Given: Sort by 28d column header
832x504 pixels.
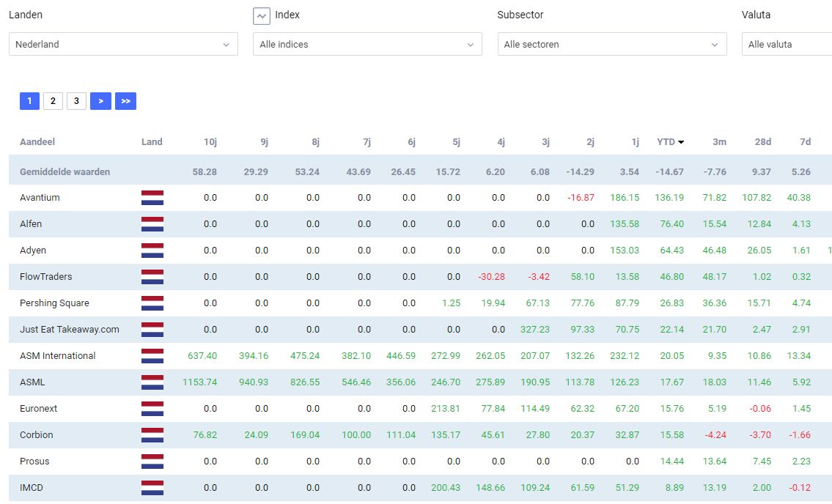Looking at the screenshot, I should [x=763, y=141].
